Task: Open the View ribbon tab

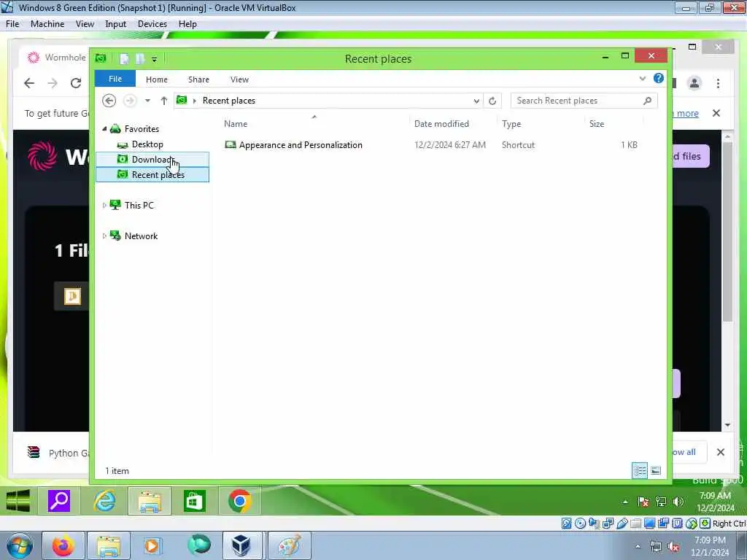Action: tap(239, 79)
